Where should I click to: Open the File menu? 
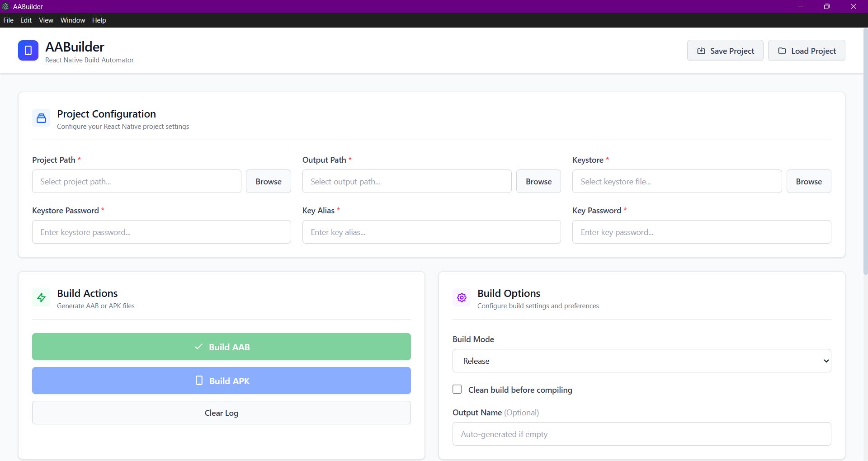pos(8,20)
